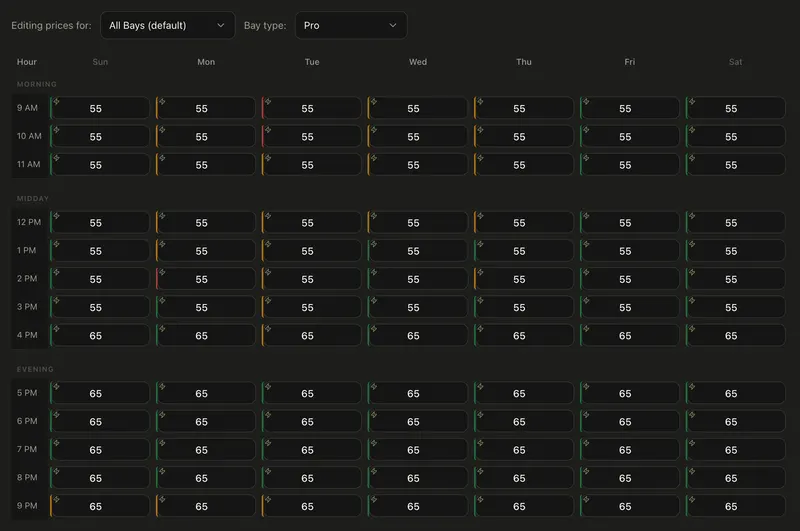Click the 'Editing prices for:' label
The height and width of the screenshot is (531, 800).
(51, 26)
